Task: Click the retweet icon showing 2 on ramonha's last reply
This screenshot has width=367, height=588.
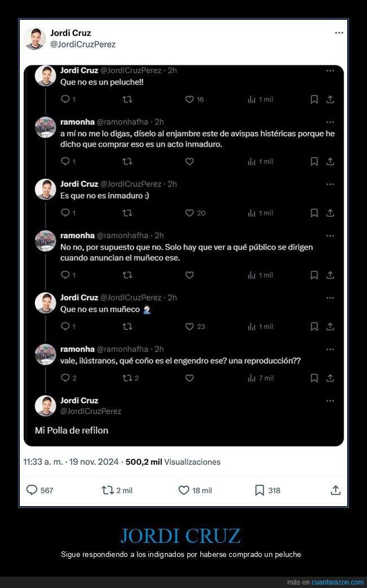Action: (x=128, y=378)
